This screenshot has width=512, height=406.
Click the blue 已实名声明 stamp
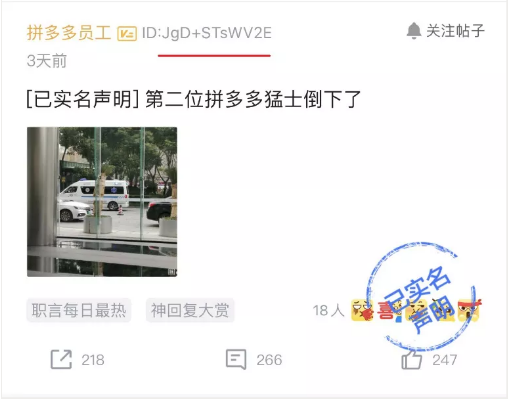421,297
